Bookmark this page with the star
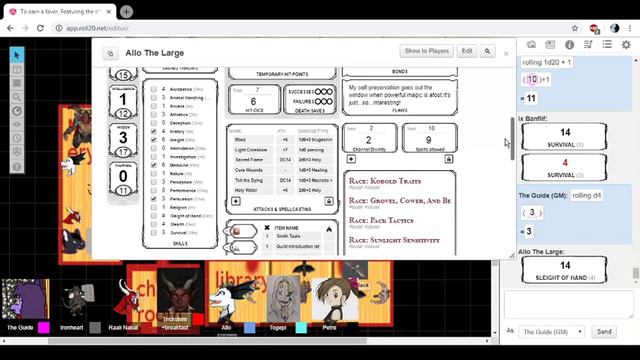640x360 pixels. click(575, 28)
